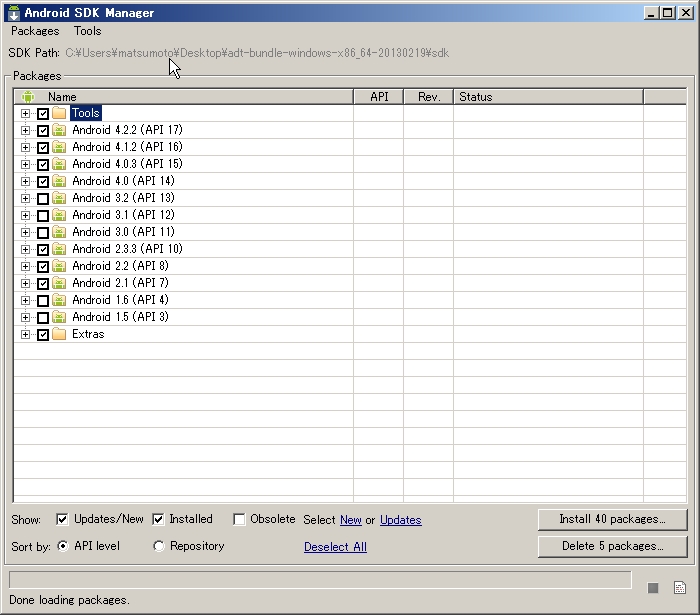
Task: Uncheck the Android 4.2.2 (API 17) checkbox
Action: click(x=43, y=130)
